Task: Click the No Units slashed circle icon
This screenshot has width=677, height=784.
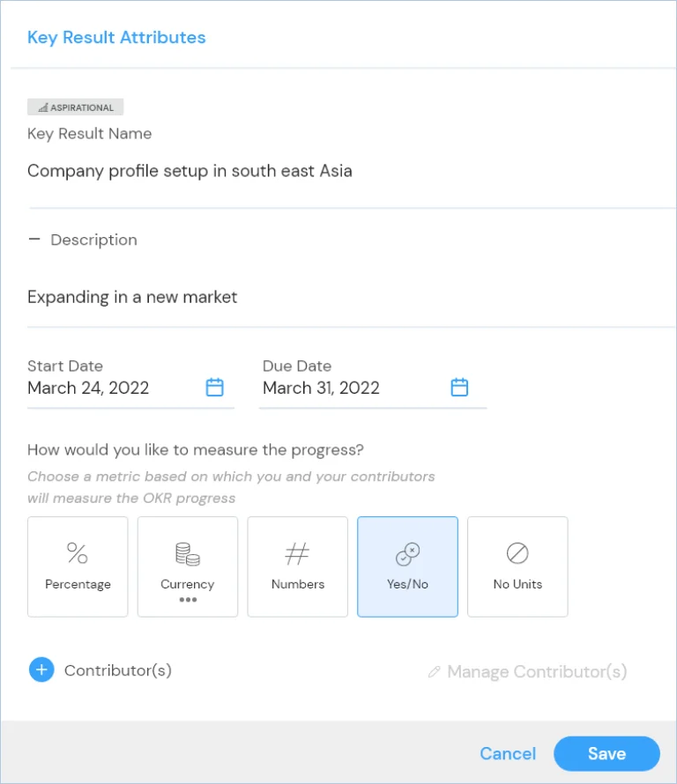Action: [517, 553]
